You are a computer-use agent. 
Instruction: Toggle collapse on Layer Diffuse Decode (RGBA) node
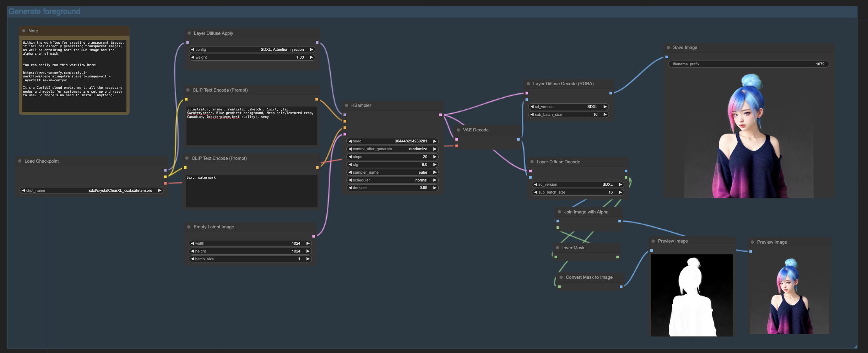pyautogui.click(x=528, y=84)
